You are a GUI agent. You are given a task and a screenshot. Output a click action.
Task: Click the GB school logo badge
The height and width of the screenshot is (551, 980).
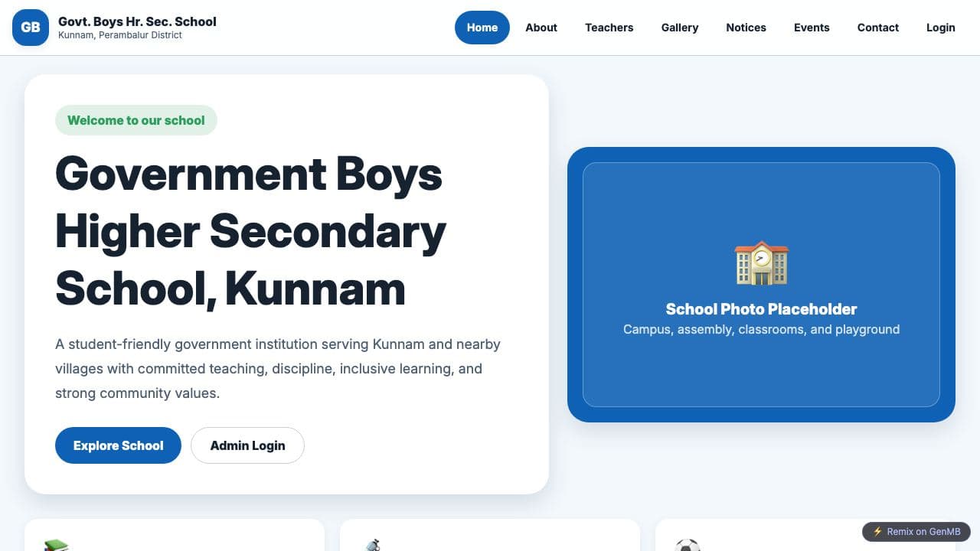point(31,28)
